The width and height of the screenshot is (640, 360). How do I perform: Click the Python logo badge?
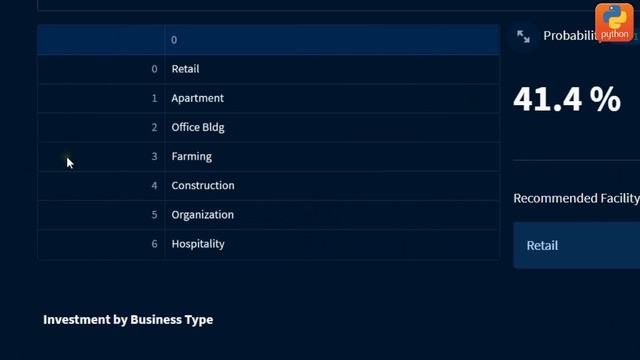coord(614,22)
